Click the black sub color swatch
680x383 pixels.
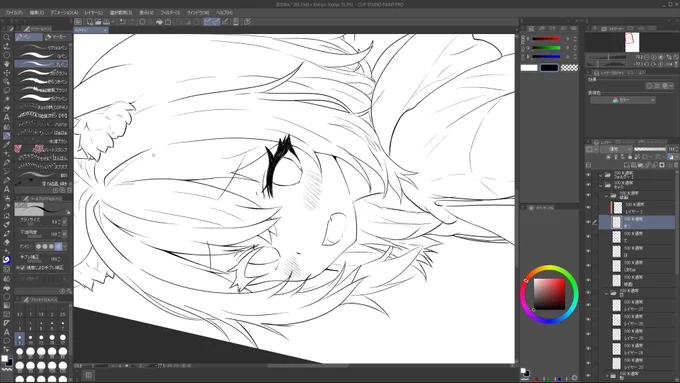click(x=549, y=68)
